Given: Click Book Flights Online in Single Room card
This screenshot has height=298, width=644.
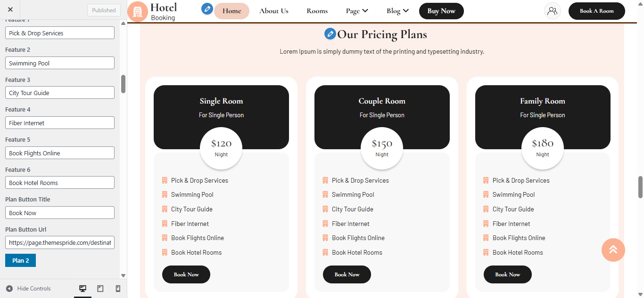Looking at the screenshot, I should click(x=198, y=238).
